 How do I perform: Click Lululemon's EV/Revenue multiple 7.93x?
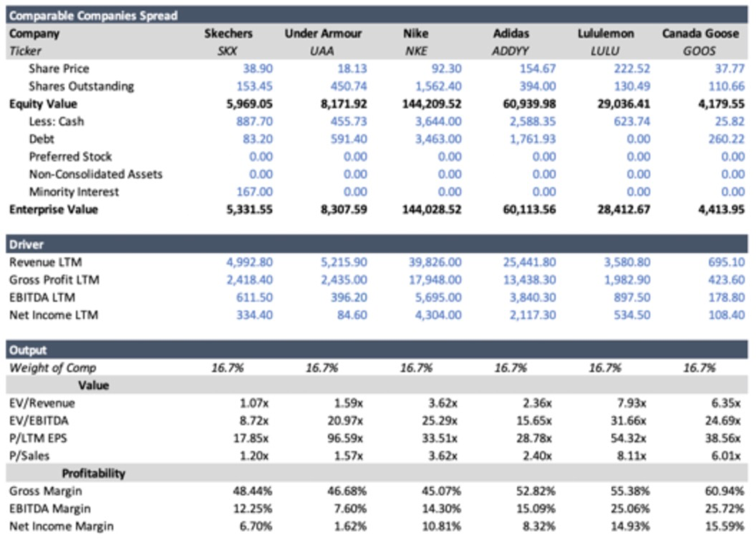click(631, 403)
